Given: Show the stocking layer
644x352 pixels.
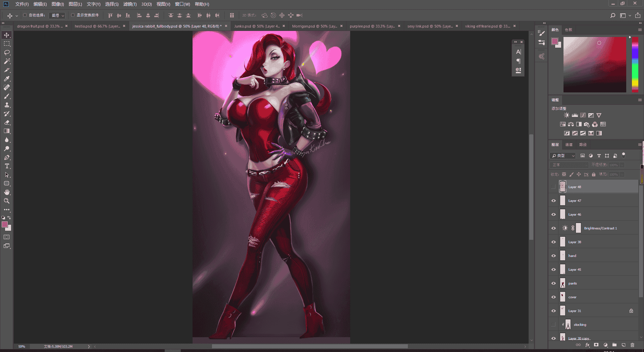Looking at the screenshot, I should point(554,325).
